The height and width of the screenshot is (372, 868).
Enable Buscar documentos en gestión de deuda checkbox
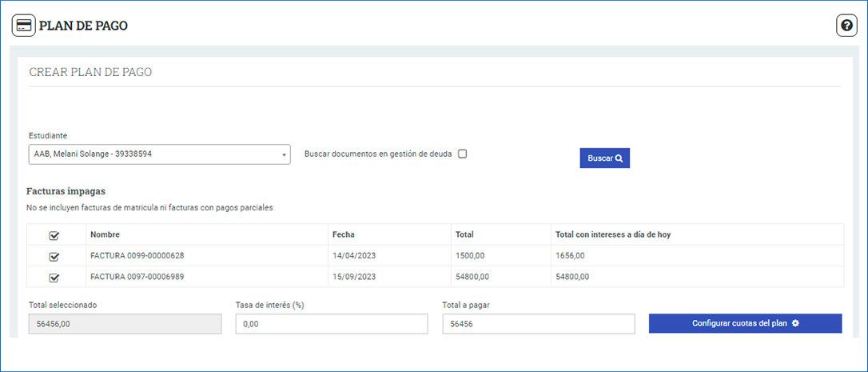463,154
